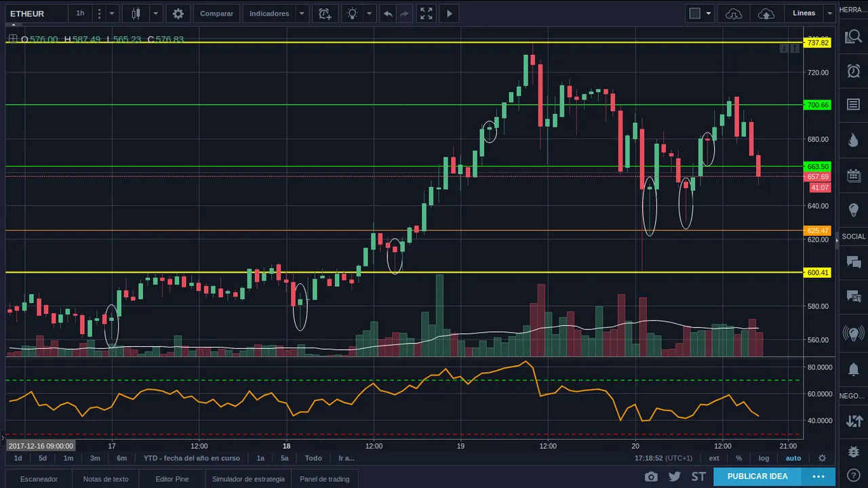Click the green 700.66 price label
Screen dimensions: 868x488
point(818,105)
